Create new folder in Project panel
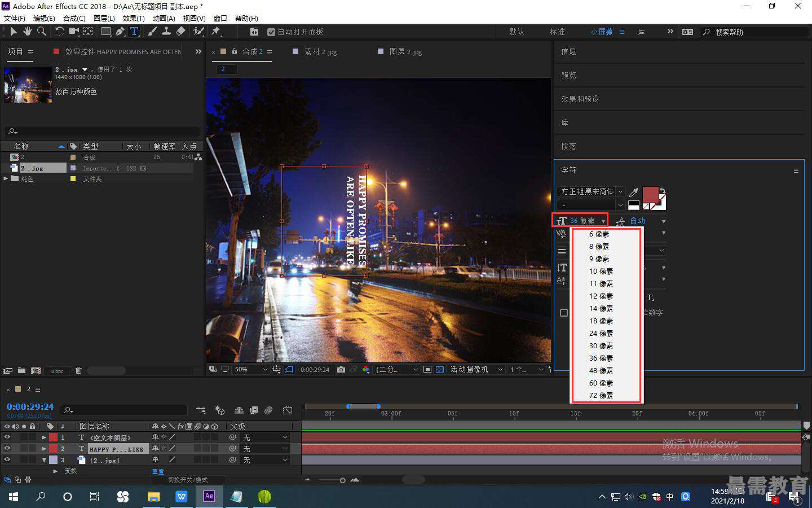Viewport: 812px width, 508px height. [21, 371]
